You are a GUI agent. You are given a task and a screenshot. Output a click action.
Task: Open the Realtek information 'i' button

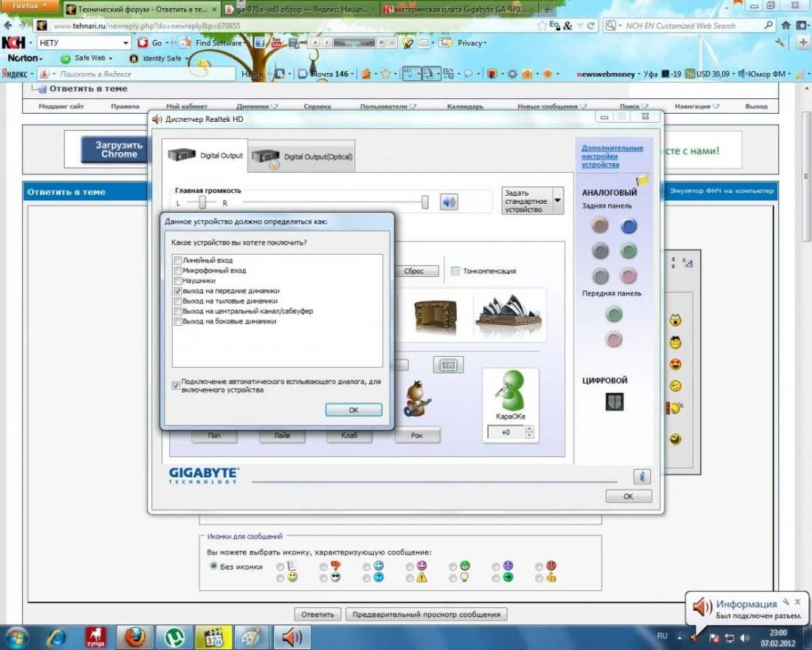click(641, 476)
